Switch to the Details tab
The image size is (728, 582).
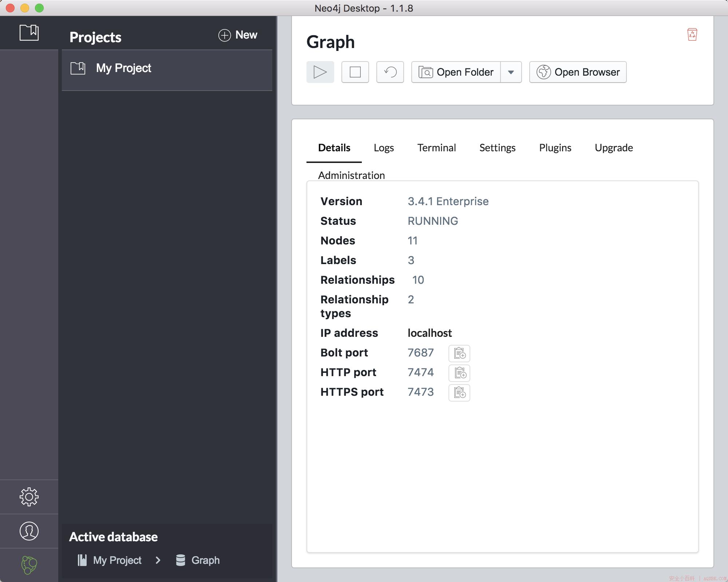[334, 148]
